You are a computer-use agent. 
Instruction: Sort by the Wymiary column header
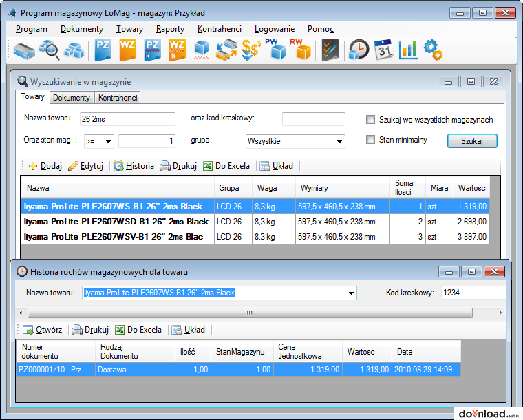click(x=343, y=187)
